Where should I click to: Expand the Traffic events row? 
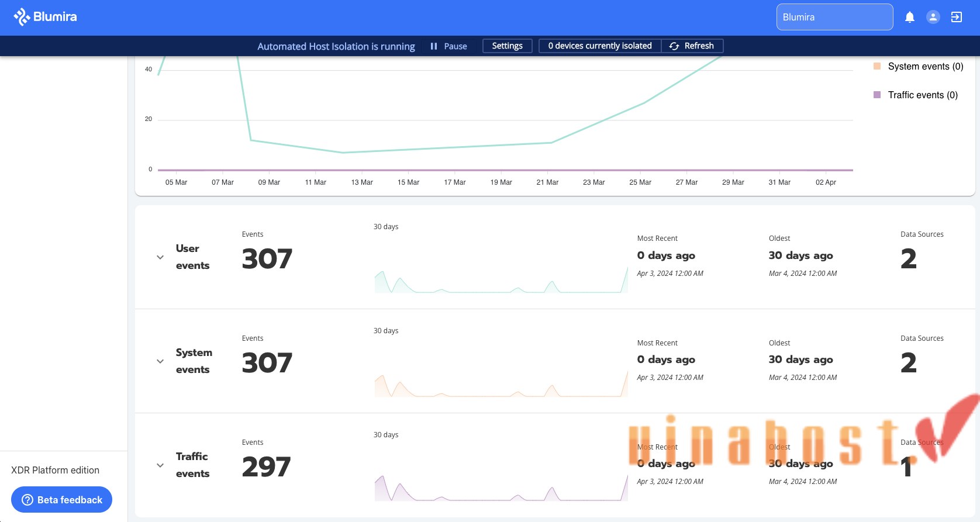pyautogui.click(x=160, y=465)
